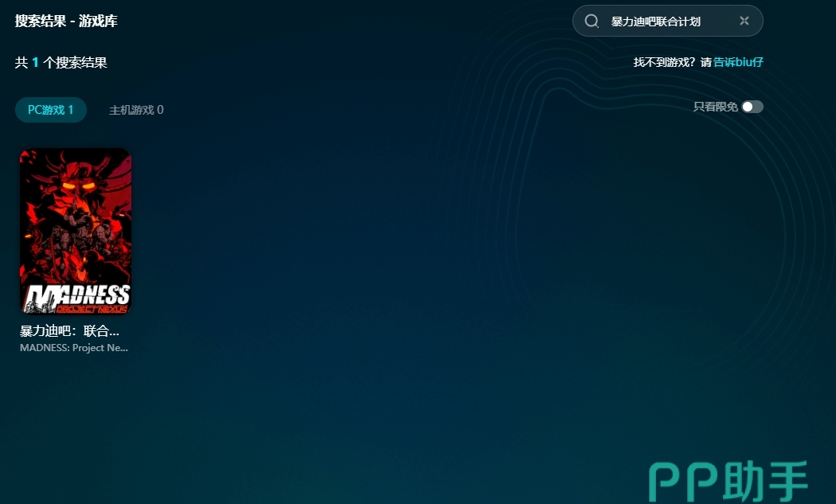Viewport: 836px width, 504px height.
Task: Click the 共 1 个搜索结果 count text
Action: tap(61, 62)
